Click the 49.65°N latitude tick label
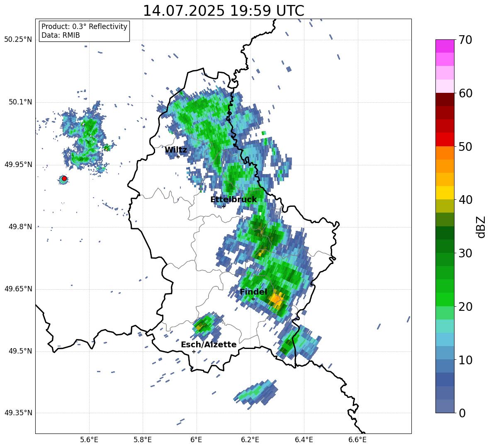 tap(18, 289)
